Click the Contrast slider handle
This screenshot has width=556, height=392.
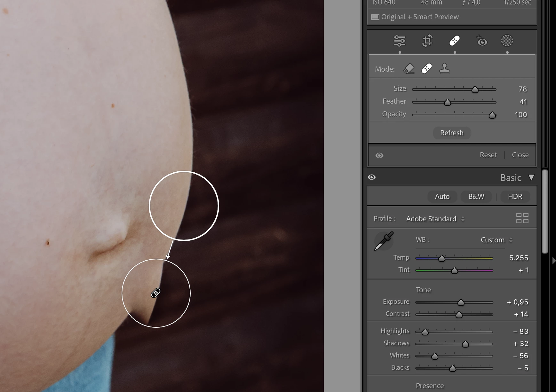(x=459, y=315)
